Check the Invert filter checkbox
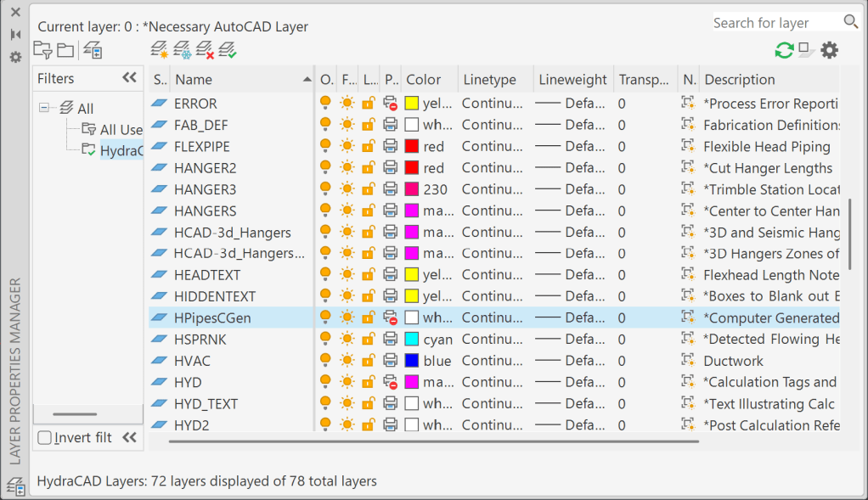 pos(45,437)
